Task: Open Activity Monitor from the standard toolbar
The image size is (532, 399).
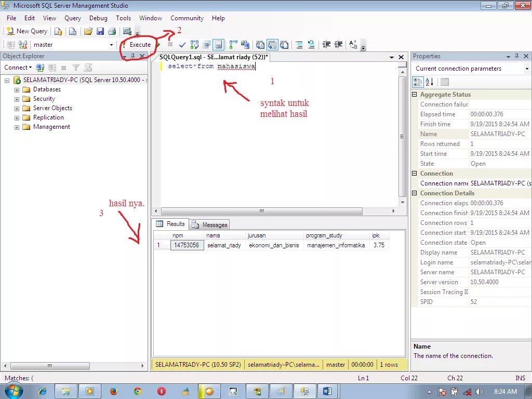Action: (x=127, y=31)
